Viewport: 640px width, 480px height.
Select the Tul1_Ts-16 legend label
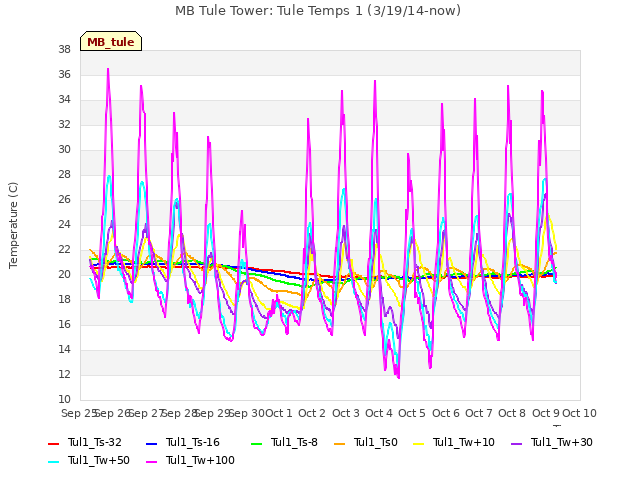[193, 442]
